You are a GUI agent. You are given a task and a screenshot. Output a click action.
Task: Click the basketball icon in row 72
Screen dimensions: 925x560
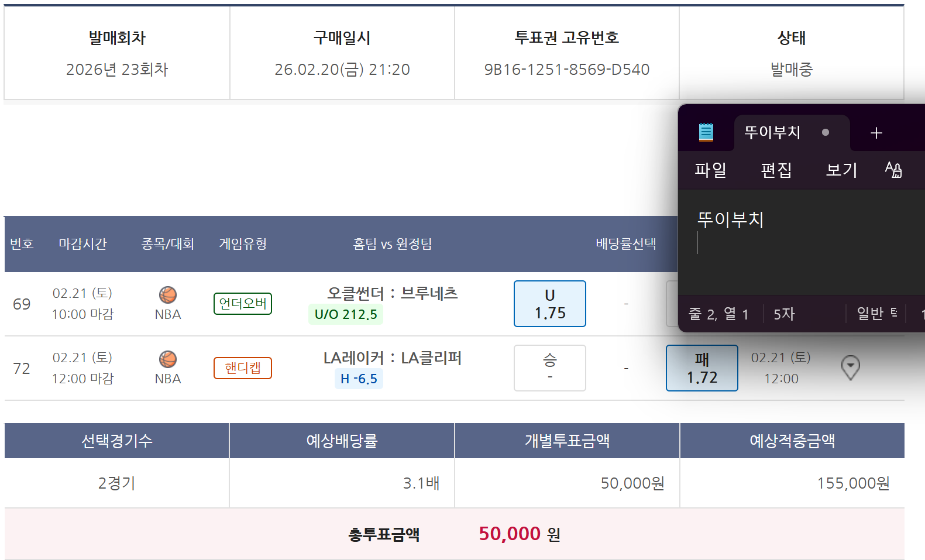tap(168, 359)
